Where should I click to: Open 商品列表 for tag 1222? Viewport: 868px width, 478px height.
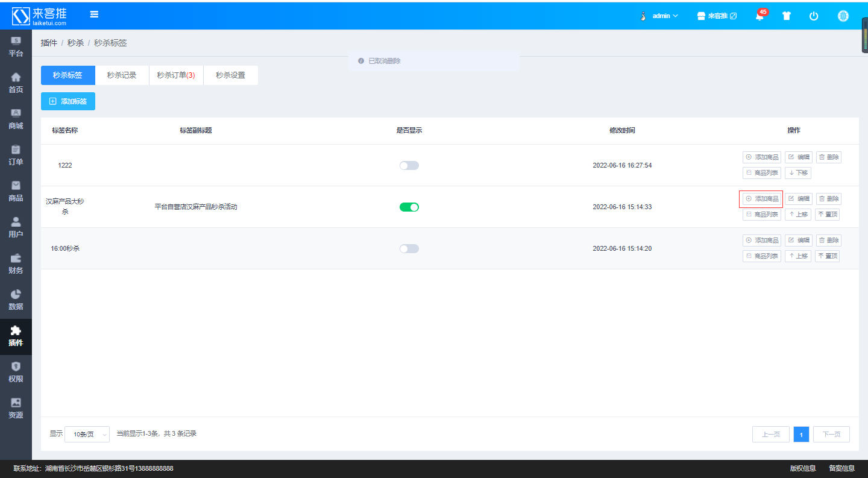point(762,173)
